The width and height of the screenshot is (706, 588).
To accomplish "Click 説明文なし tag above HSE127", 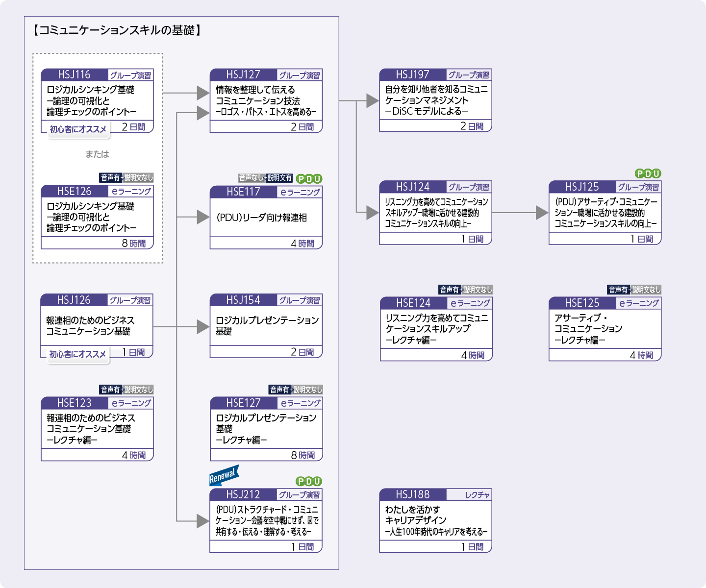I will tap(308, 390).
